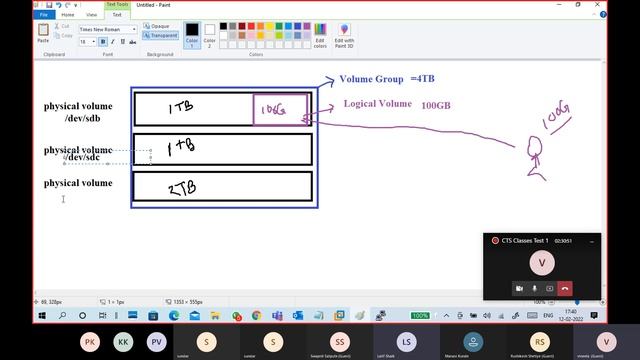Open Mail app from taskbar
Screen dimensions: 640x360
tap(195, 316)
